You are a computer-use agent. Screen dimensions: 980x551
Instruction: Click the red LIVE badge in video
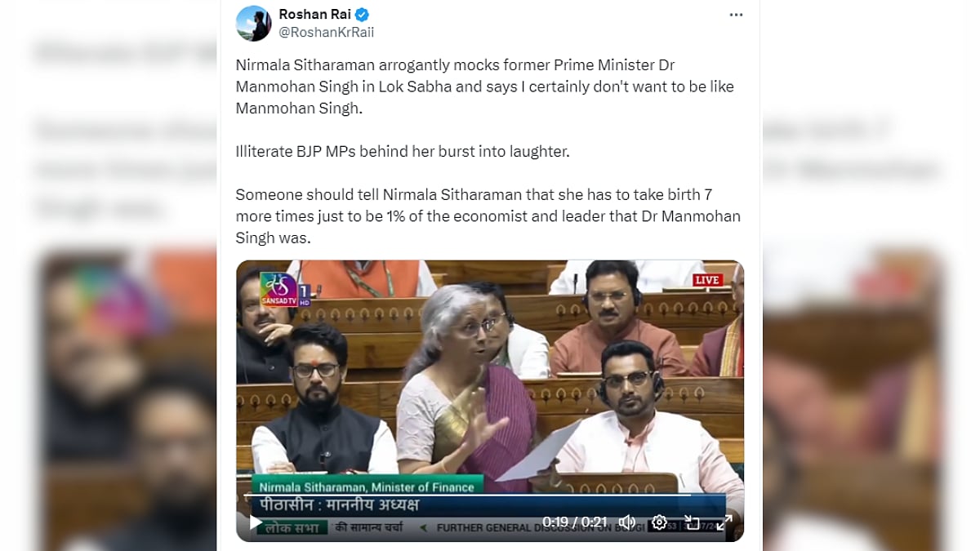[707, 280]
